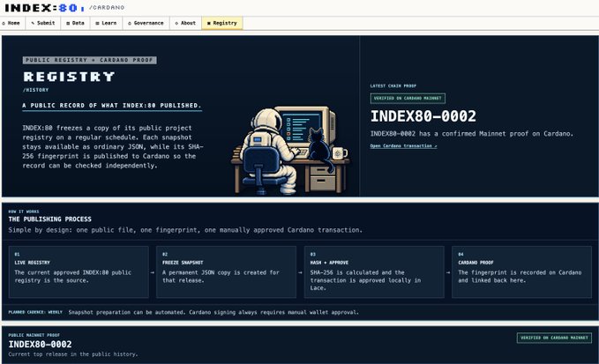This screenshot has height=364, width=599.
Task: Click the INDEX:80 site logo
Action: 45,8
